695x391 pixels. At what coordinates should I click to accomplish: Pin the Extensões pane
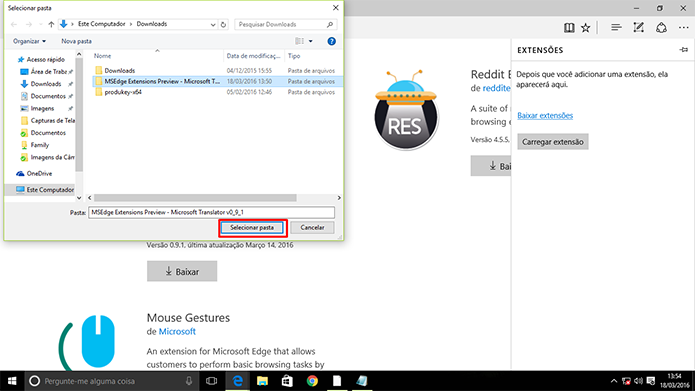(684, 50)
